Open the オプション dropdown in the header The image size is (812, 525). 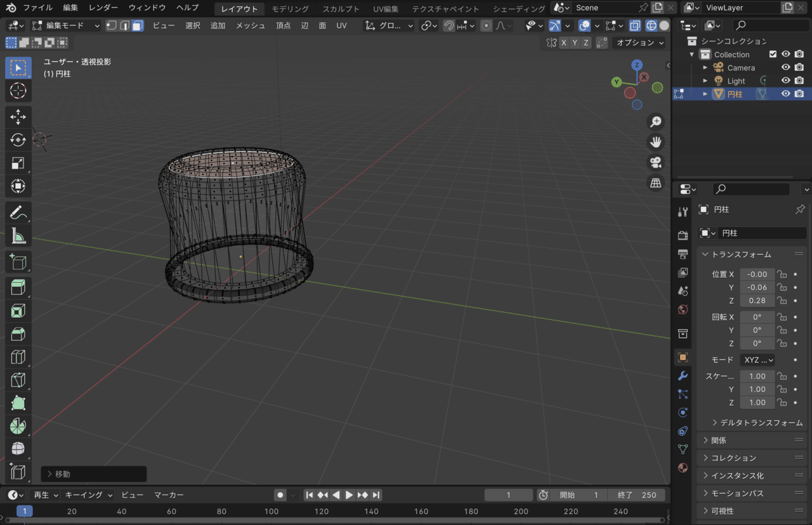(638, 42)
